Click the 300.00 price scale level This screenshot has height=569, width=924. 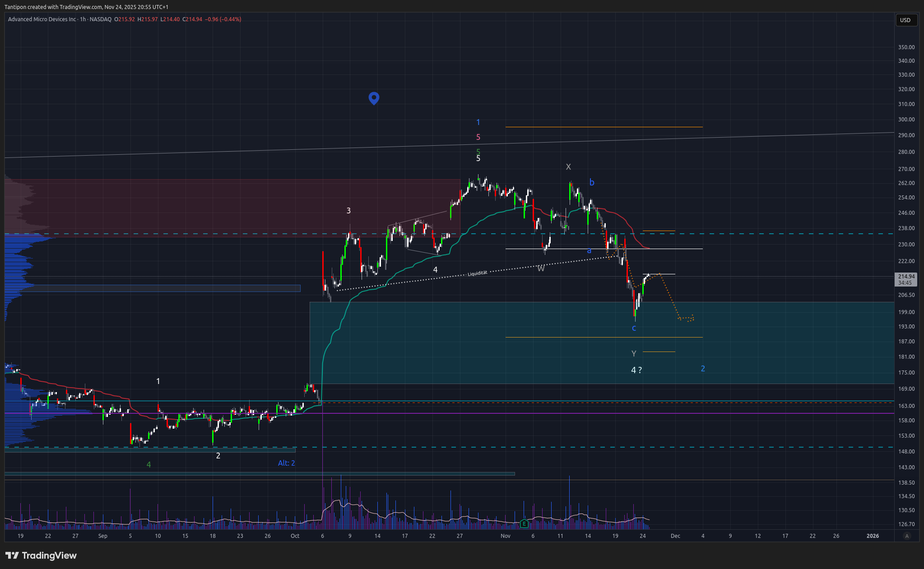click(x=906, y=120)
